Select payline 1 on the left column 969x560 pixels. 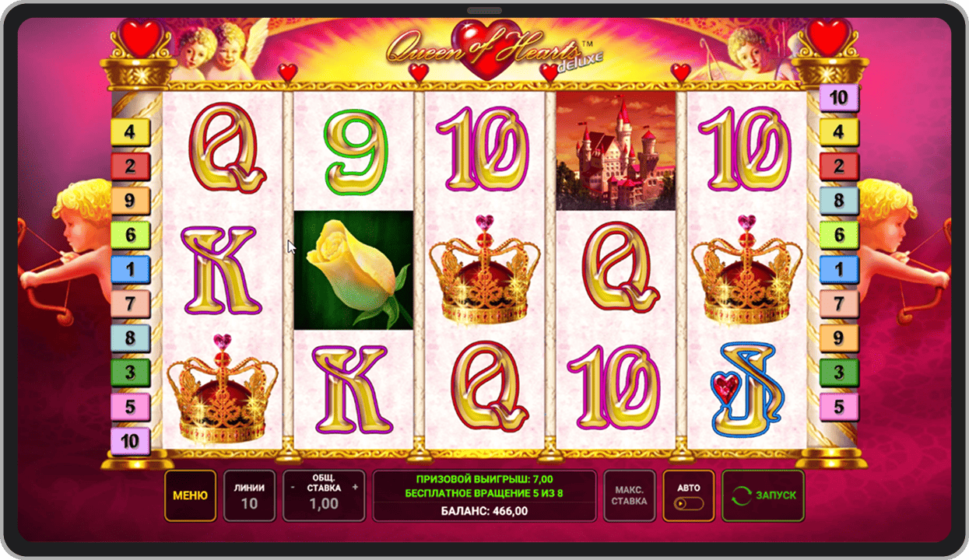[130, 269]
